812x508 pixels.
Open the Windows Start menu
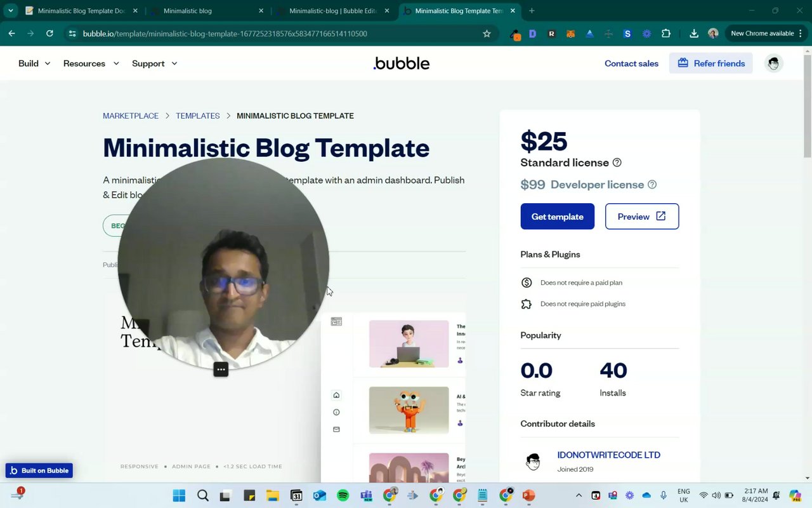coord(179,495)
